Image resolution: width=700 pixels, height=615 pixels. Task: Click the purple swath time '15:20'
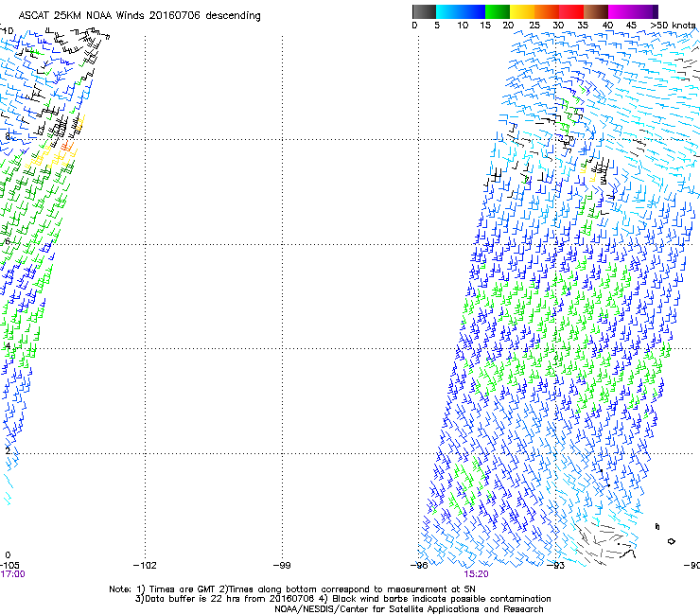coord(476,574)
